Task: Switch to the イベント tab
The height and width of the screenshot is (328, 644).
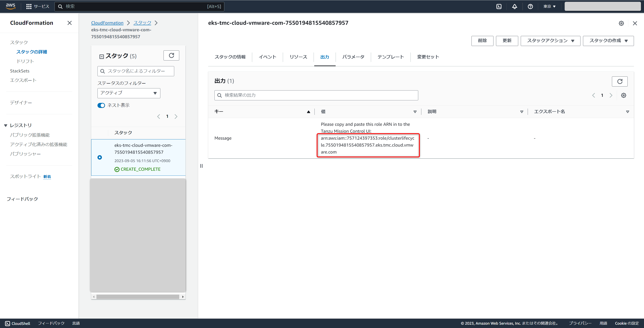Action: coord(267,57)
